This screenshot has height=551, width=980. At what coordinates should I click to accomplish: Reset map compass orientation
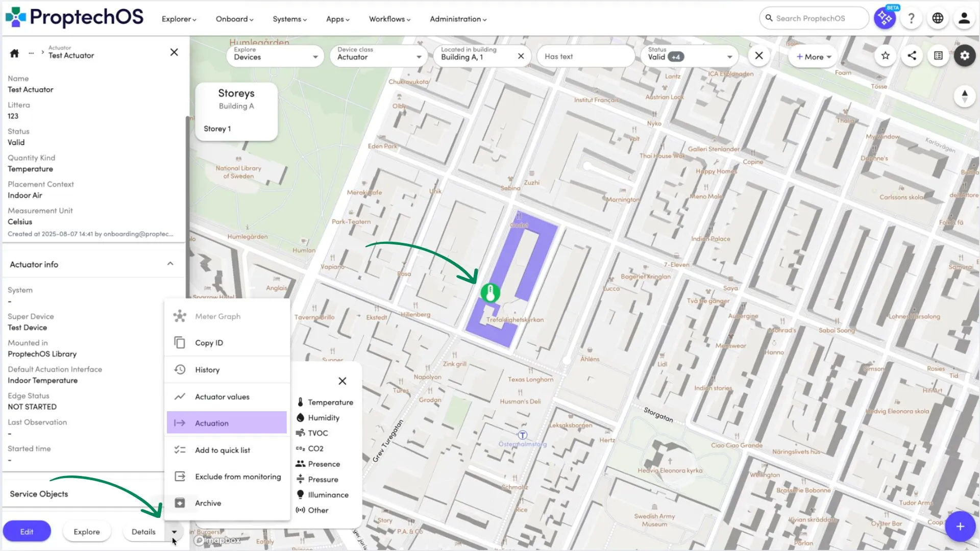[x=964, y=96]
